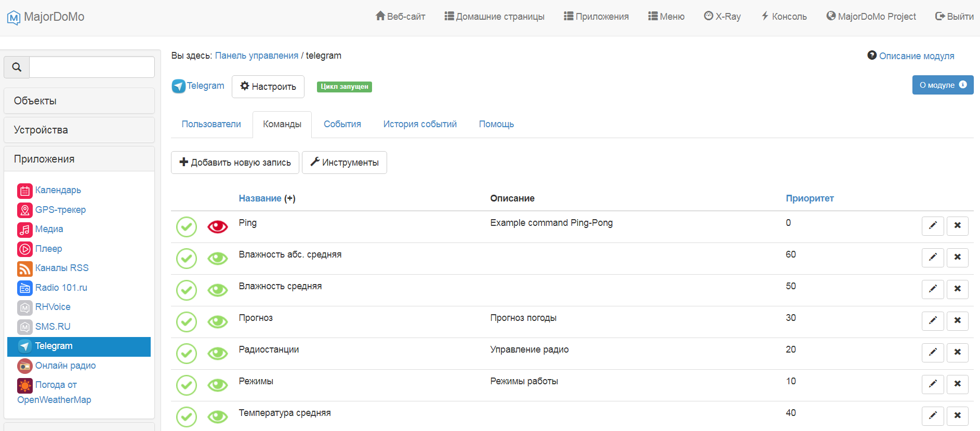Edit the Радиостанции command
Screen dimensions: 980x431
[x=933, y=352]
